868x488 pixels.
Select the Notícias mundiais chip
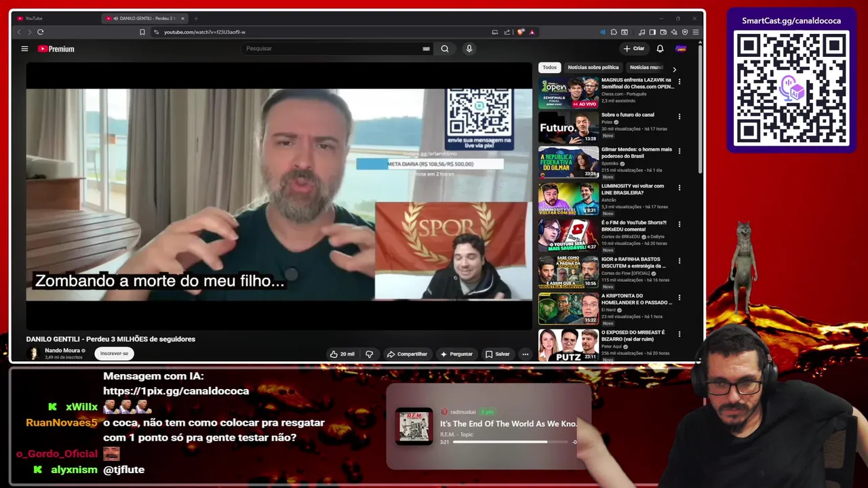tap(646, 67)
